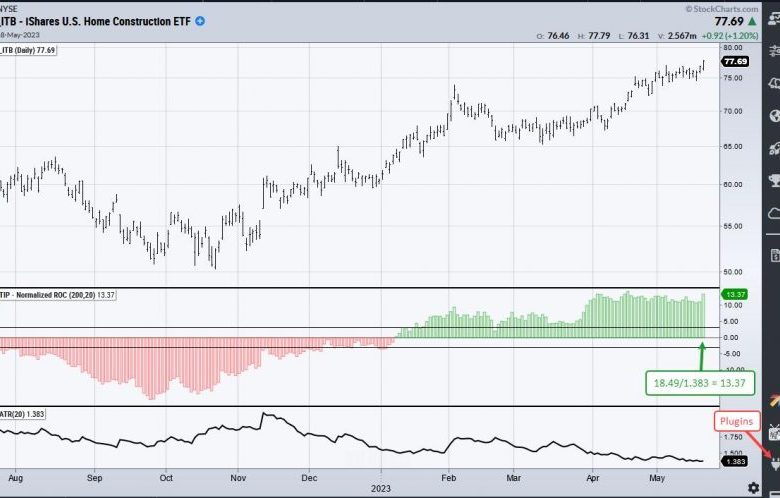Click the black 1.383 ATR axis tag
This screenshot has width=780, height=498.
coord(734,461)
